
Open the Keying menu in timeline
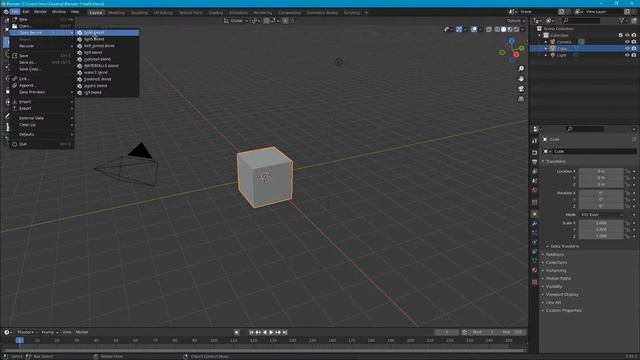click(x=49, y=332)
